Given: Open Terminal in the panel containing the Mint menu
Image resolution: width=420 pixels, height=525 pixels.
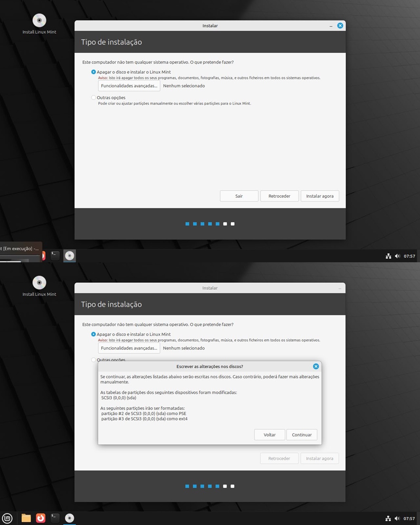Looking at the screenshot, I should (x=55, y=518).
